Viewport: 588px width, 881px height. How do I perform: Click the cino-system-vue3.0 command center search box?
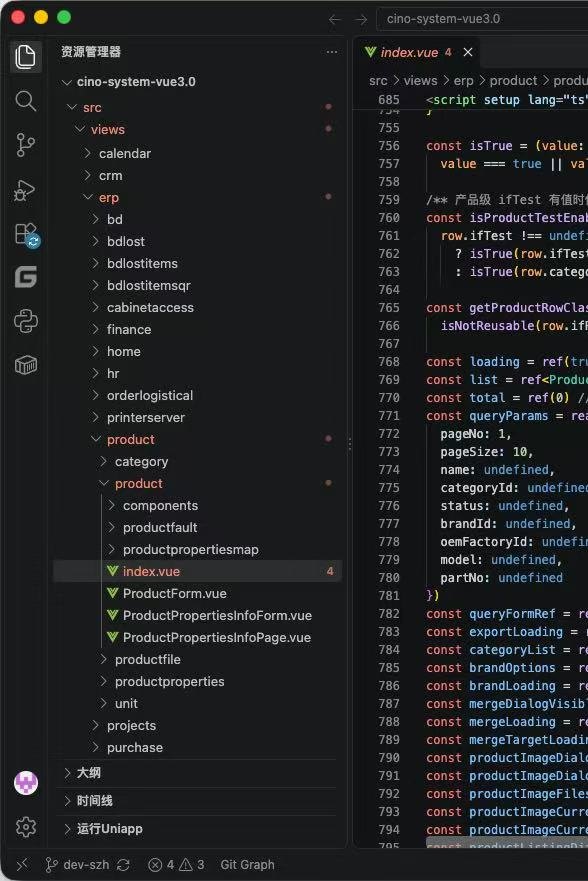point(482,19)
